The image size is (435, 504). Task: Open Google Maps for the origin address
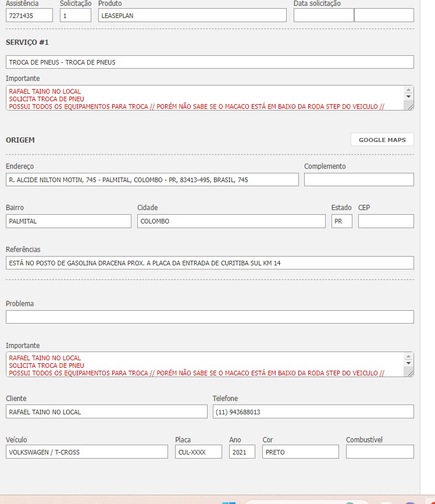pyautogui.click(x=382, y=140)
